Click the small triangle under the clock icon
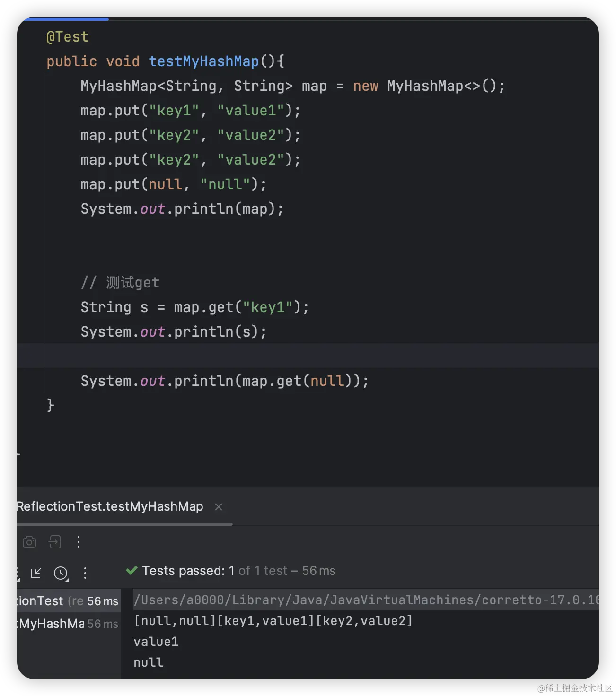 pyautogui.click(x=68, y=581)
